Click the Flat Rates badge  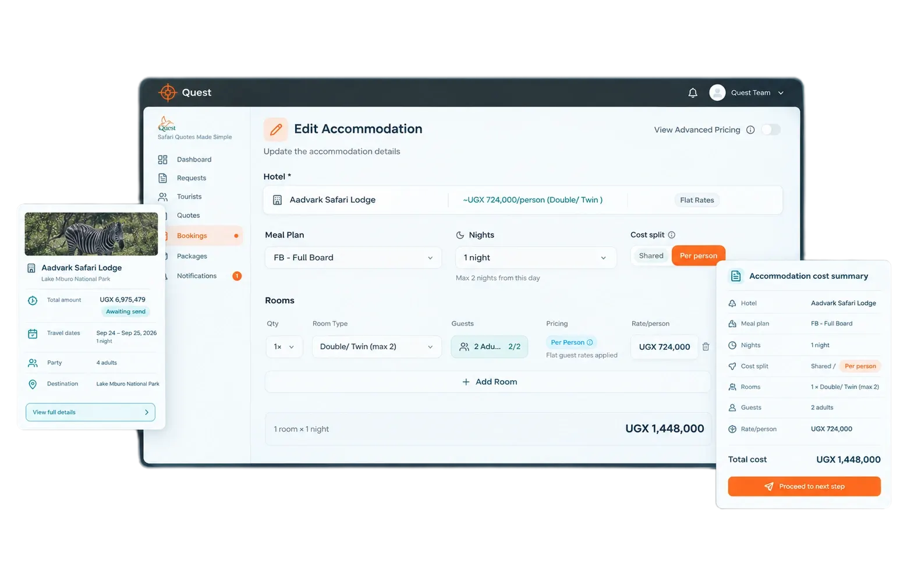tap(697, 200)
